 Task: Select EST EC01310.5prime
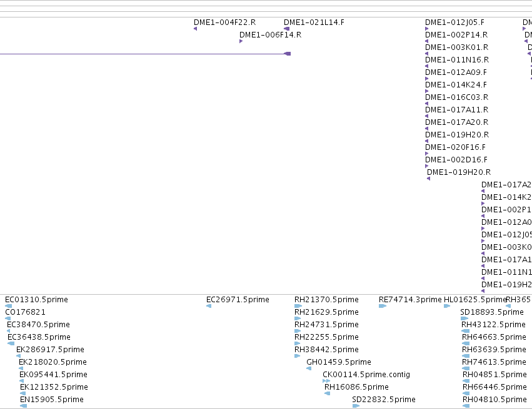coord(37,300)
